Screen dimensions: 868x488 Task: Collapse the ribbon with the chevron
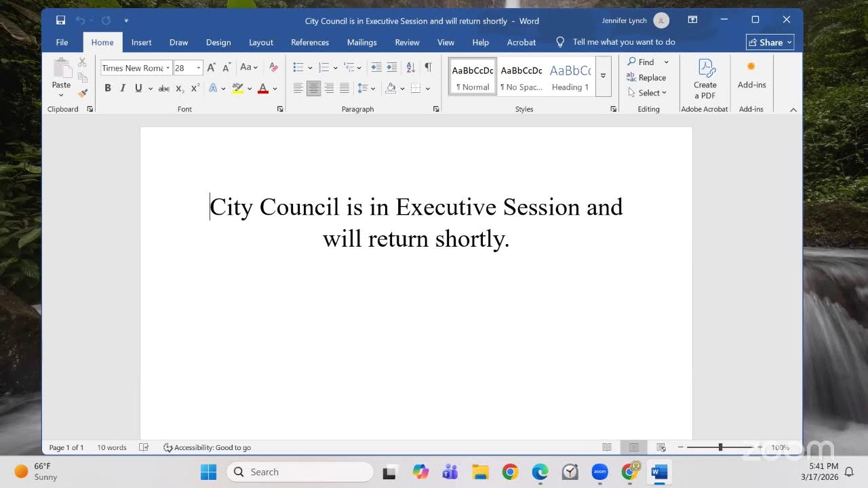coord(793,109)
